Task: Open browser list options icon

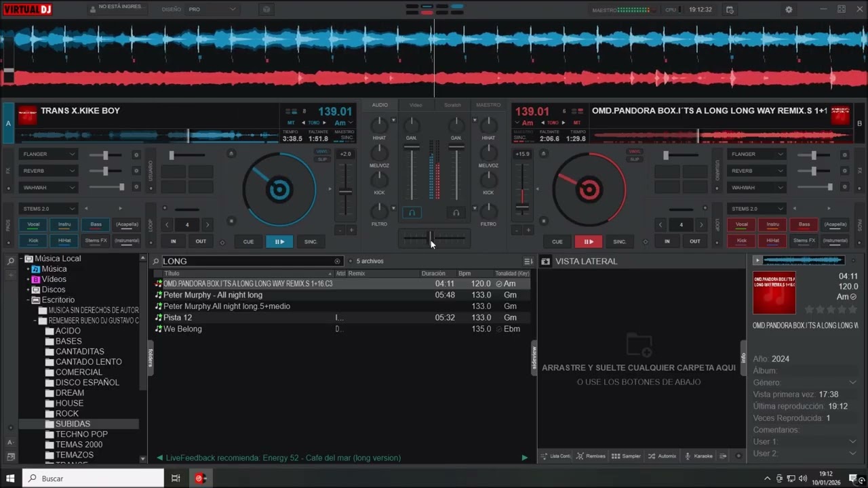Action: (x=528, y=261)
